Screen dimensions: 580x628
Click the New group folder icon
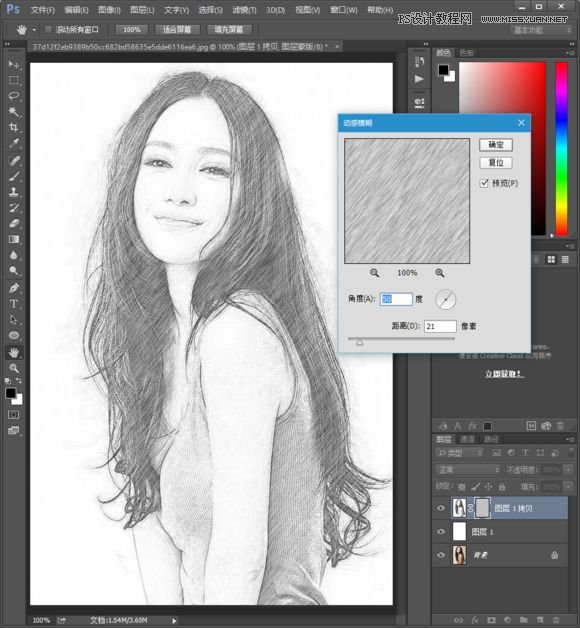(524, 620)
